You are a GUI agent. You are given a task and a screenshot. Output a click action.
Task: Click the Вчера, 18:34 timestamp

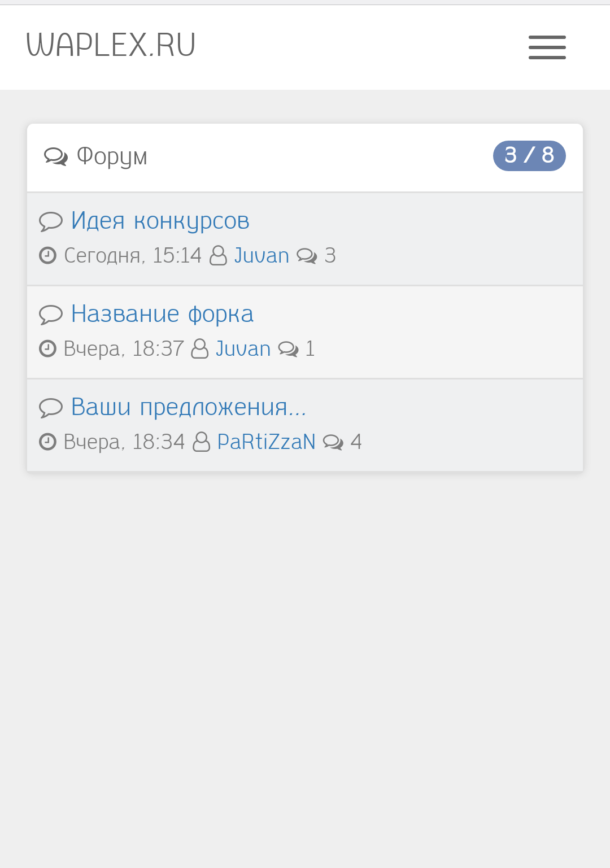pyautogui.click(x=124, y=442)
